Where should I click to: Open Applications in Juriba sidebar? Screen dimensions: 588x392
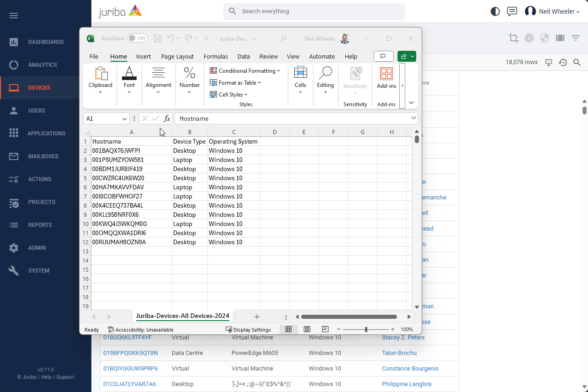[x=46, y=134]
